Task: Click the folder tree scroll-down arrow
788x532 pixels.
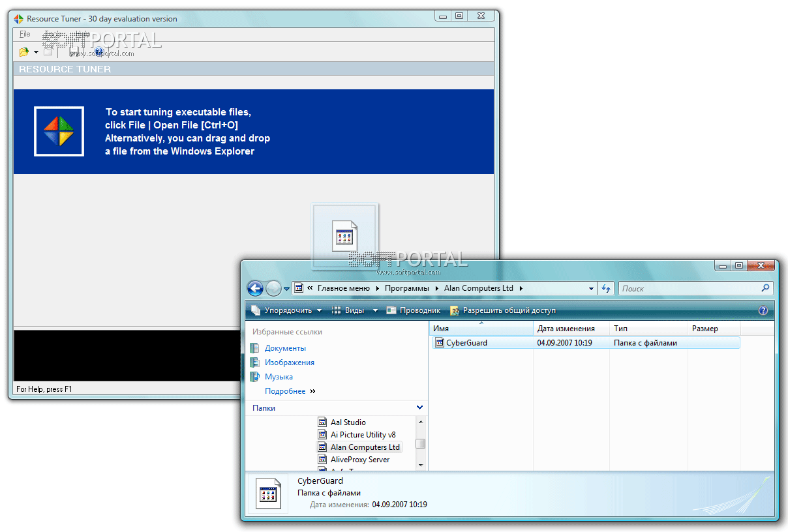Action: [x=421, y=465]
